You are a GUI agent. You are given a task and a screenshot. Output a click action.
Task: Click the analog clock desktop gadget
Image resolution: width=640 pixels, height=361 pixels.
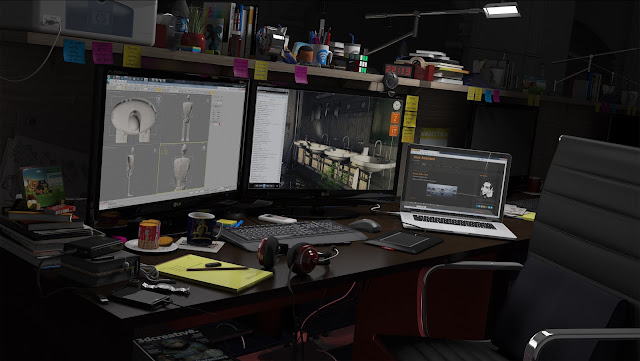[x=397, y=105]
